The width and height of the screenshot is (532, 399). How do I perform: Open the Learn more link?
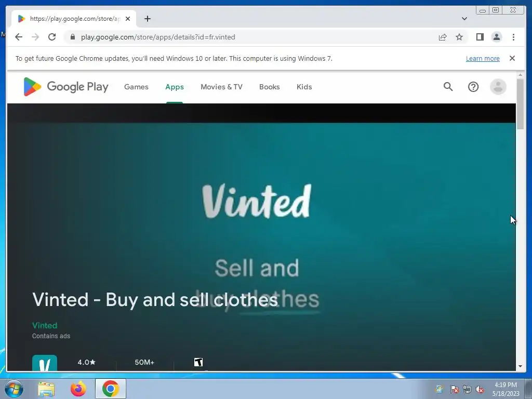(x=483, y=58)
